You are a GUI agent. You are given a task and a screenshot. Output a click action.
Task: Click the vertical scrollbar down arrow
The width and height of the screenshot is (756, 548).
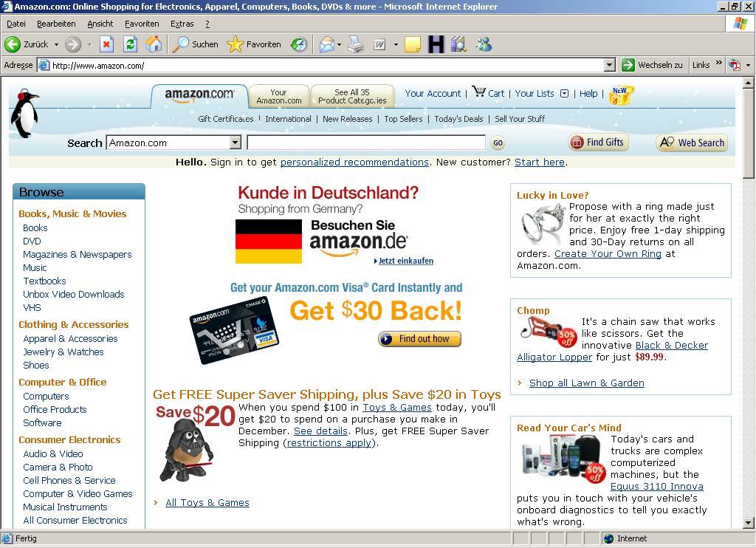click(749, 522)
